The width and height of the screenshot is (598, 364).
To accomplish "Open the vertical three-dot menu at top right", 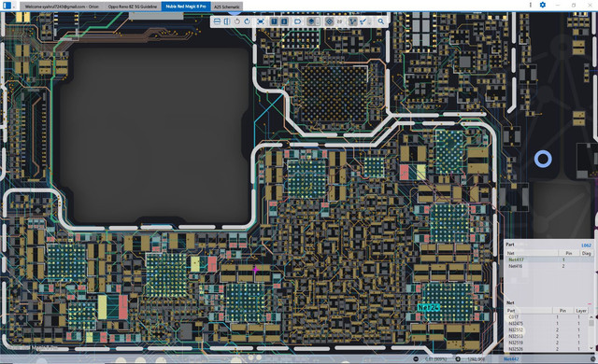I will pos(531,5).
